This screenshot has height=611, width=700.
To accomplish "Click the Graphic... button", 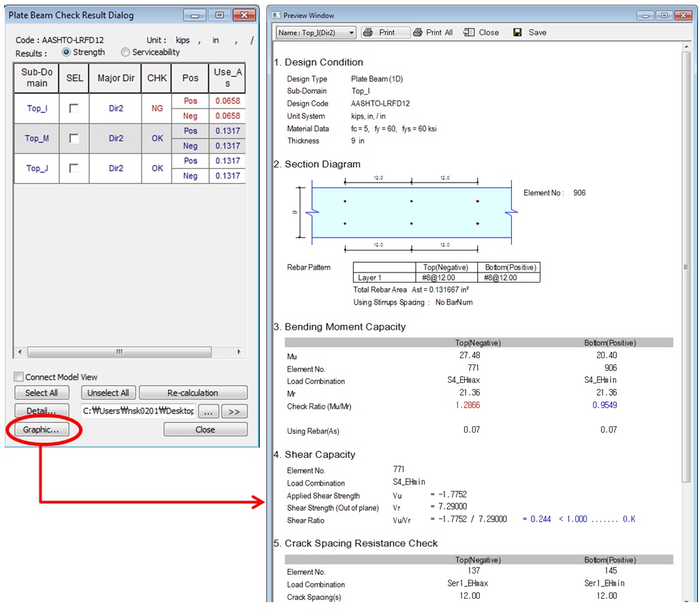I will point(41,430).
